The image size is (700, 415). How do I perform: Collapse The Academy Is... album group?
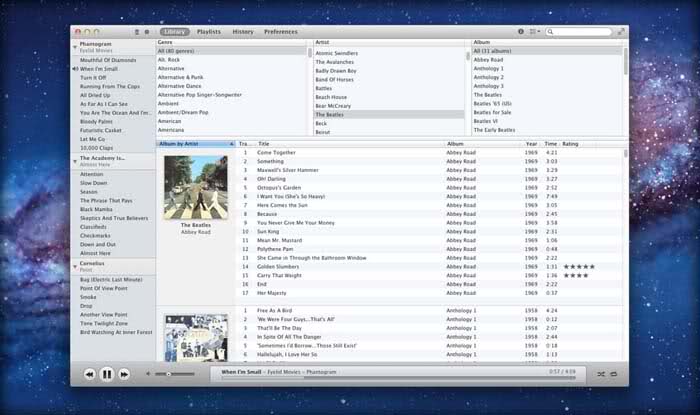click(75, 161)
